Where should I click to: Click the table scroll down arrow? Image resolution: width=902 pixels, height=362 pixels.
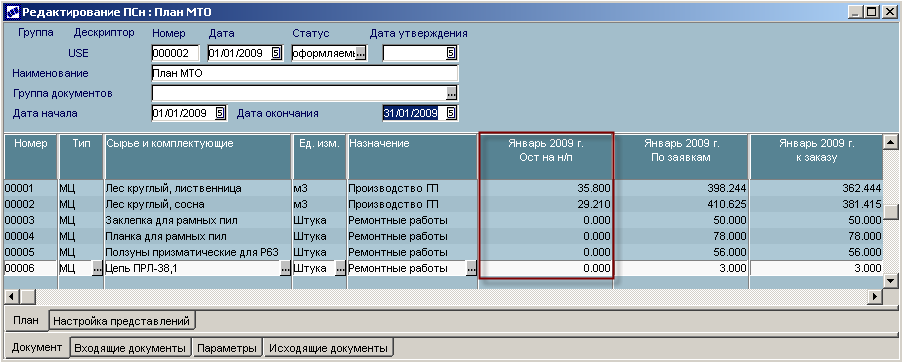click(890, 281)
